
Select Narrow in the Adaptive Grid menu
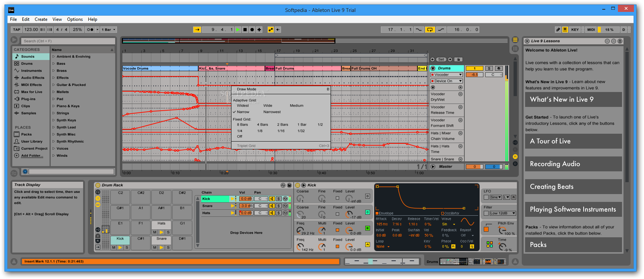[243, 112]
